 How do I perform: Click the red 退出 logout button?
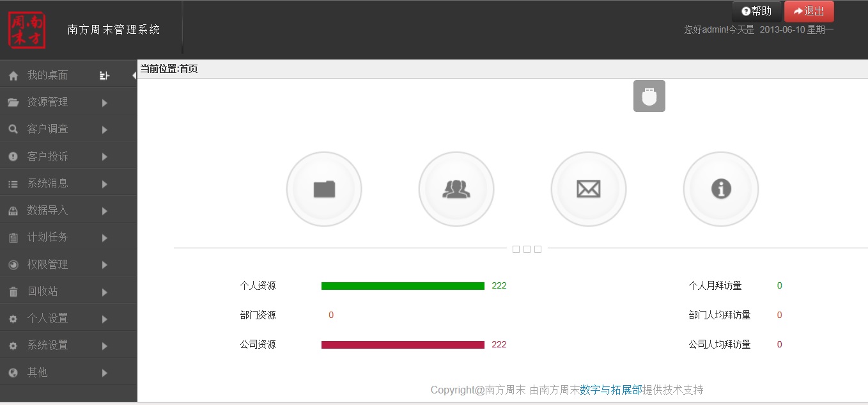pyautogui.click(x=809, y=12)
